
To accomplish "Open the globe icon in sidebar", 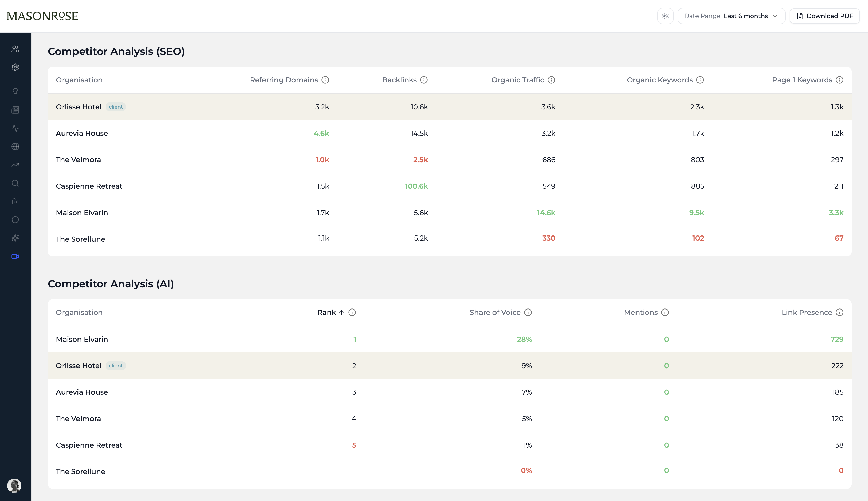I will 15,146.
